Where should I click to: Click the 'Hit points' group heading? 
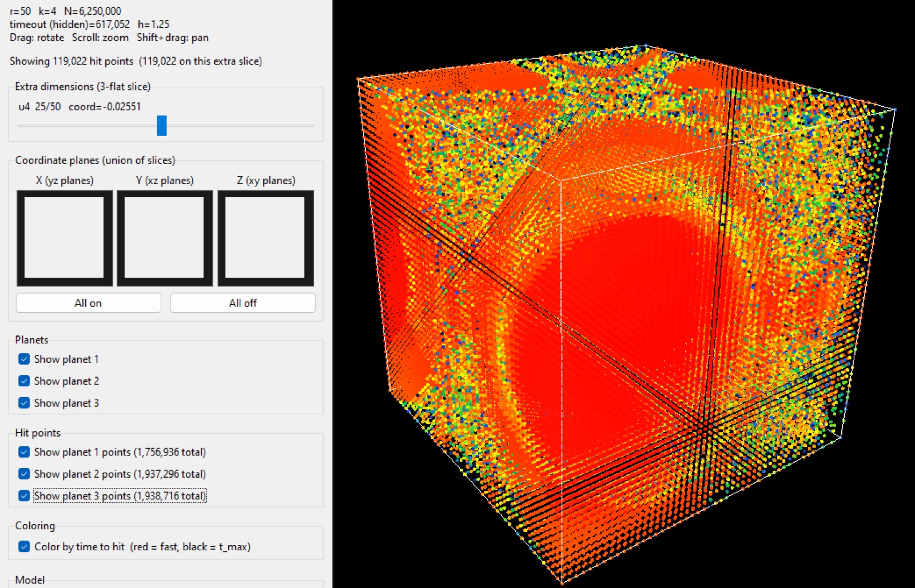pyautogui.click(x=38, y=433)
